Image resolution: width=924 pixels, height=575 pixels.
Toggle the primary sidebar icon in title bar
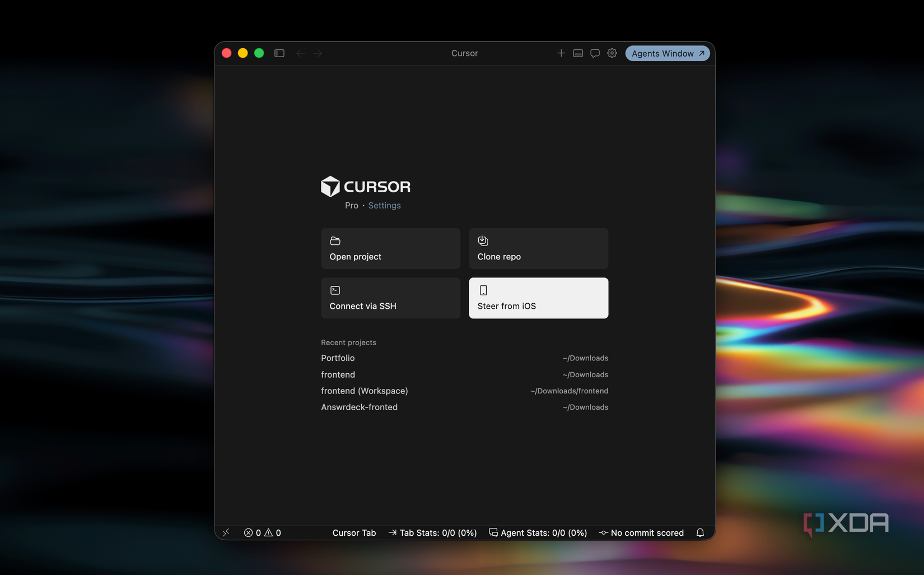coord(279,53)
